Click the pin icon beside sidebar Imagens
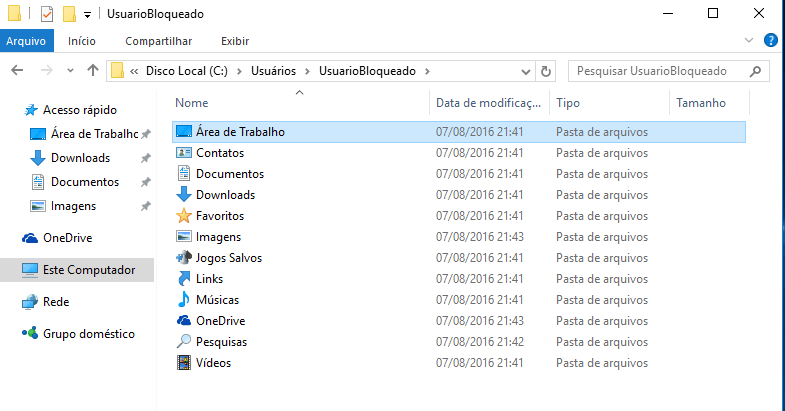The height and width of the screenshot is (411, 785). pos(146,206)
